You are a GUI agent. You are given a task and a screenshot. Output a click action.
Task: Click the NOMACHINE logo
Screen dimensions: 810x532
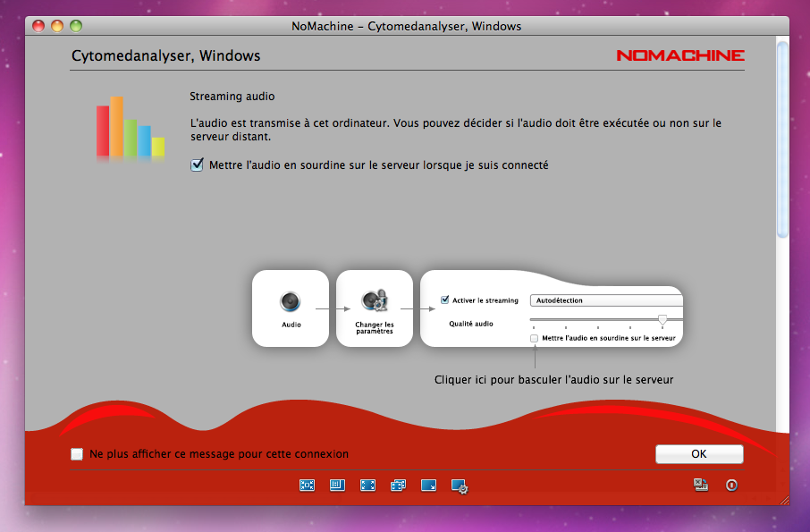680,55
